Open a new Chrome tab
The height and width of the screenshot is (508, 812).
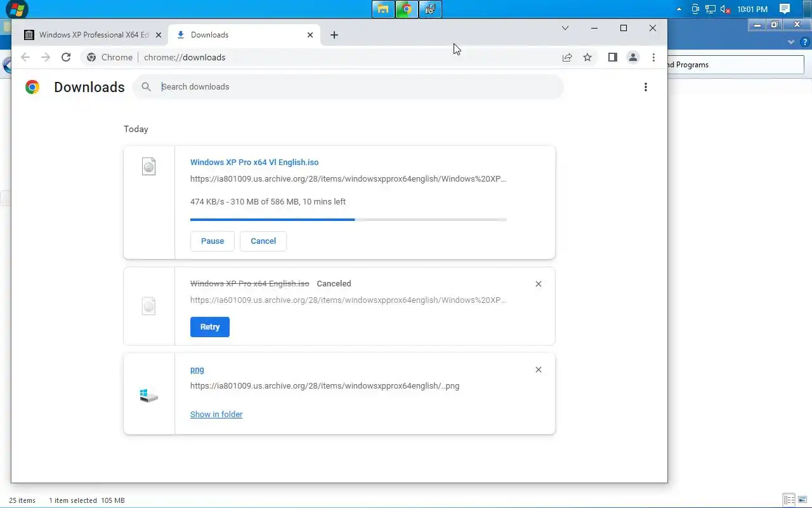[334, 35]
